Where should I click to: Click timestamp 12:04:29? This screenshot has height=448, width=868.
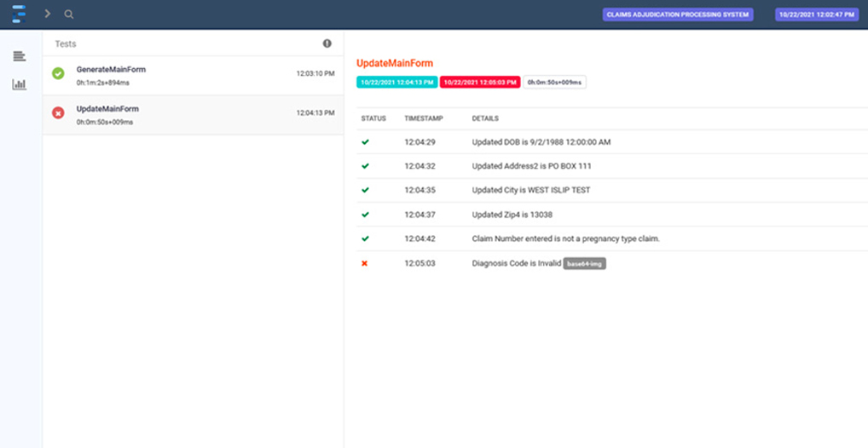[x=420, y=142]
